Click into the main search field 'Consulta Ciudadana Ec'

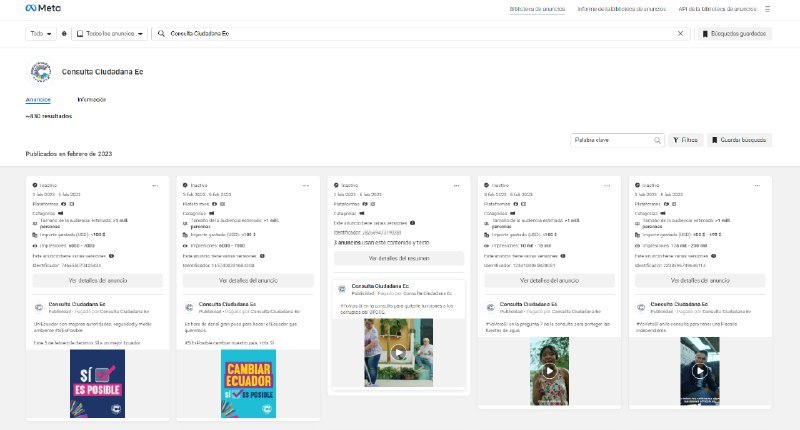click(421, 34)
